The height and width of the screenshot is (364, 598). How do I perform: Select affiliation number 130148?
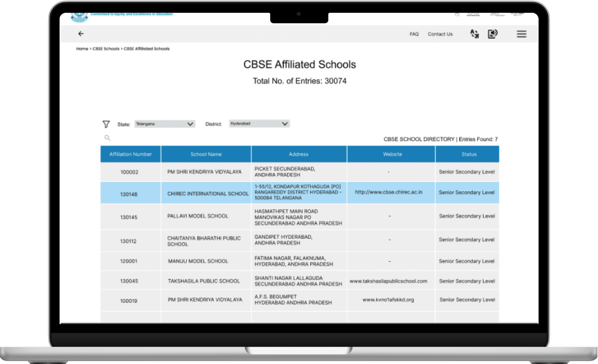coord(129,195)
